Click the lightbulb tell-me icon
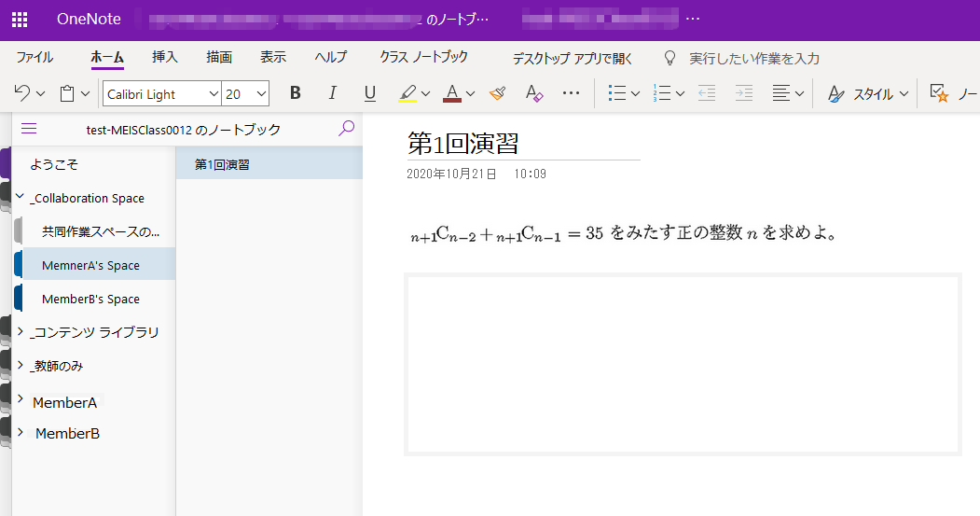This screenshot has width=980, height=516. pyautogui.click(x=669, y=58)
